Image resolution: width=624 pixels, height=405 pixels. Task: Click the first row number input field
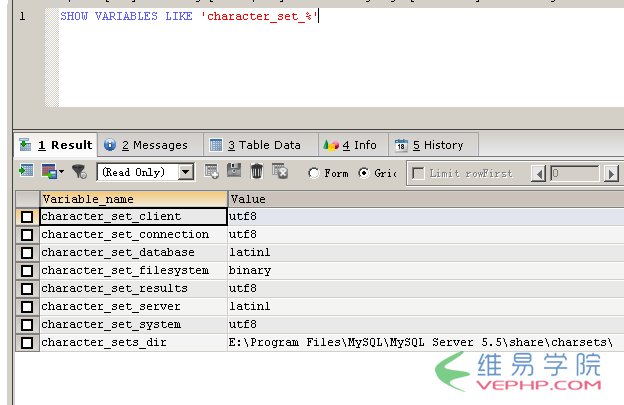[575, 173]
